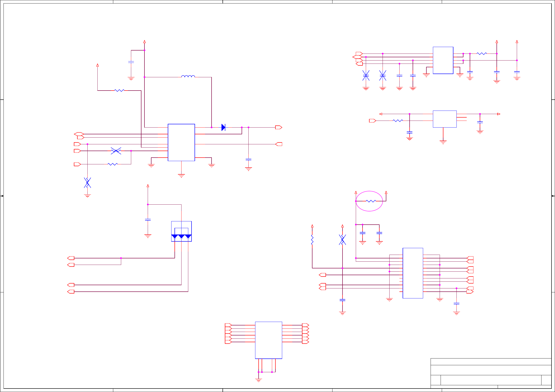Select the output port right of the diode
The height and width of the screenshot is (392, 555).
tap(278, 127)
